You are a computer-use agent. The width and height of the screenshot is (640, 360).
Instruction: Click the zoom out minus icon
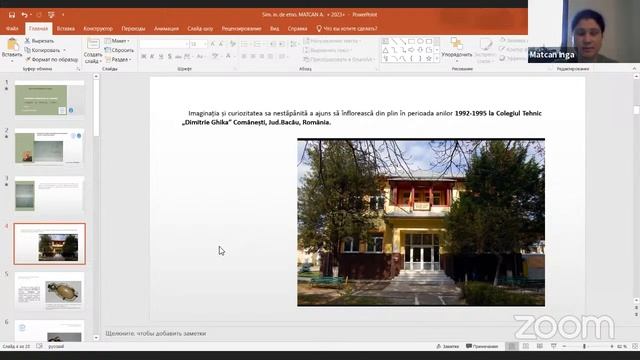click(x=564, y=346)
